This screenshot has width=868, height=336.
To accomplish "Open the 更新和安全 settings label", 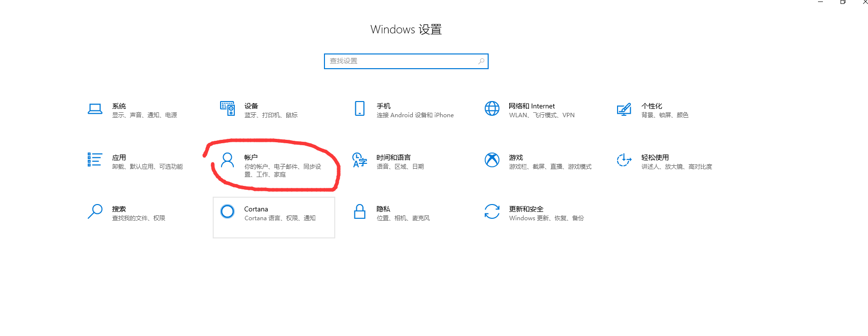I will click(x=526, y=209).
